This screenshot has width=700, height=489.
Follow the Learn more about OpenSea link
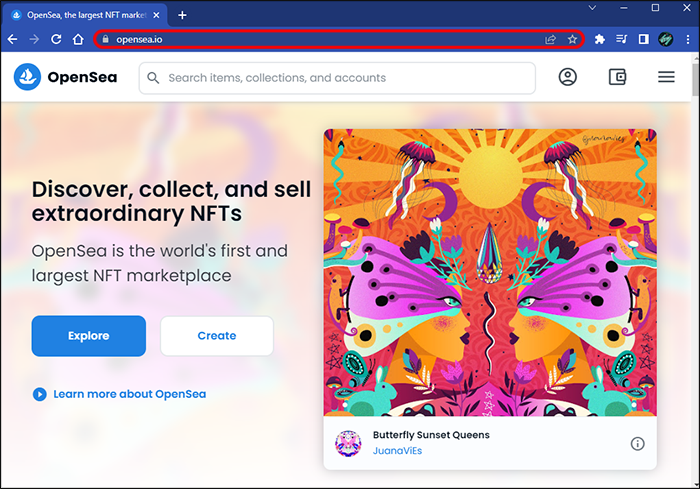129,394
